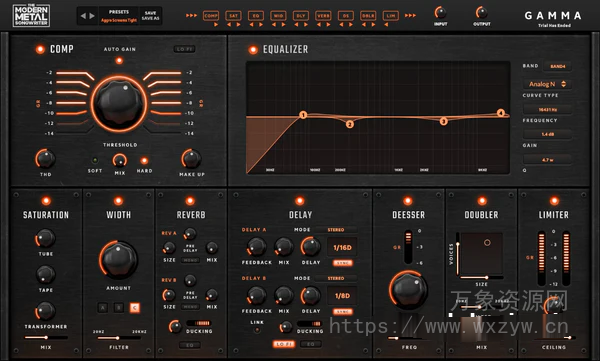Image resolution: width=600 pixels, height=361 pixels.
Task: Adjust the Width Filter slider
Action: coord(119,338)
